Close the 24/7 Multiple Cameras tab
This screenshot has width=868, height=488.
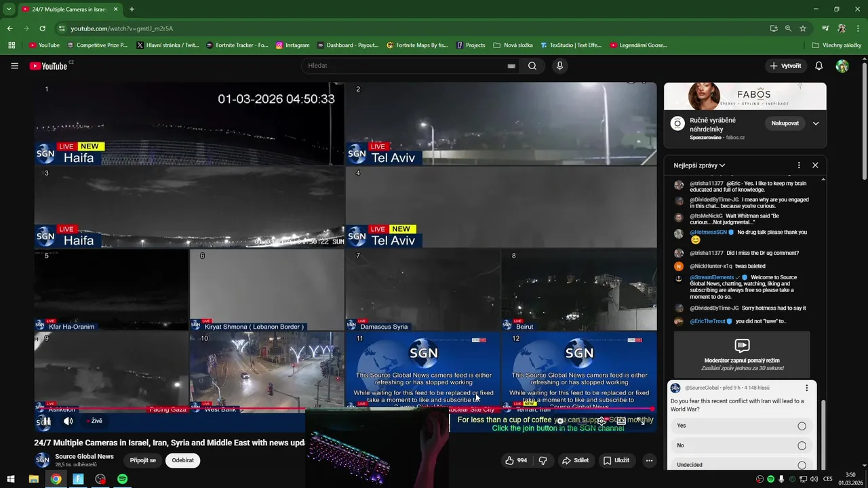(115, 9)
